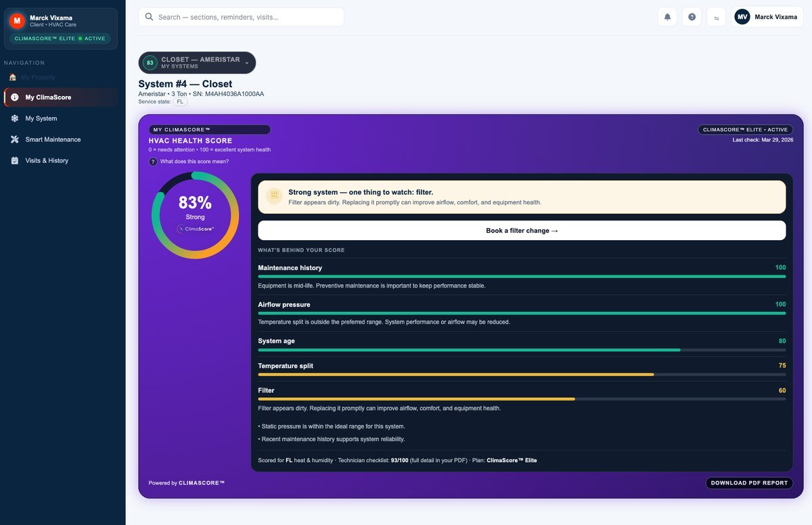The image size is (812, 525).
Task: Click the 83 score badge in system selector
Action: click(x=150, y=63)
